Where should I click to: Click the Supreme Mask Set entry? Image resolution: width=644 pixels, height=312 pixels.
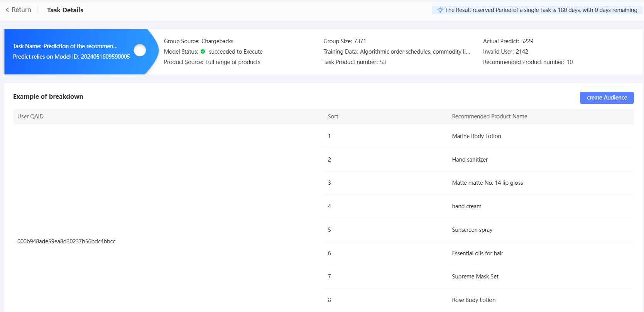(475, 277)
